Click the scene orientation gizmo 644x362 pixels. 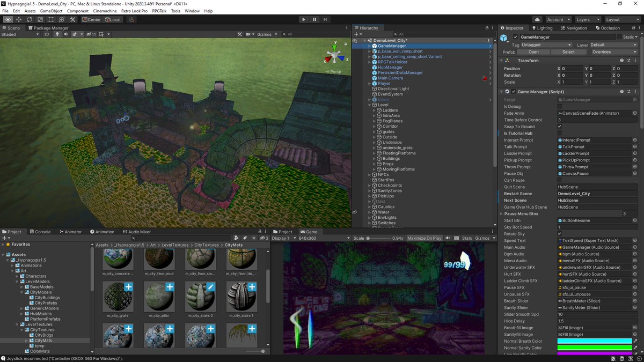tap(335, 55)
